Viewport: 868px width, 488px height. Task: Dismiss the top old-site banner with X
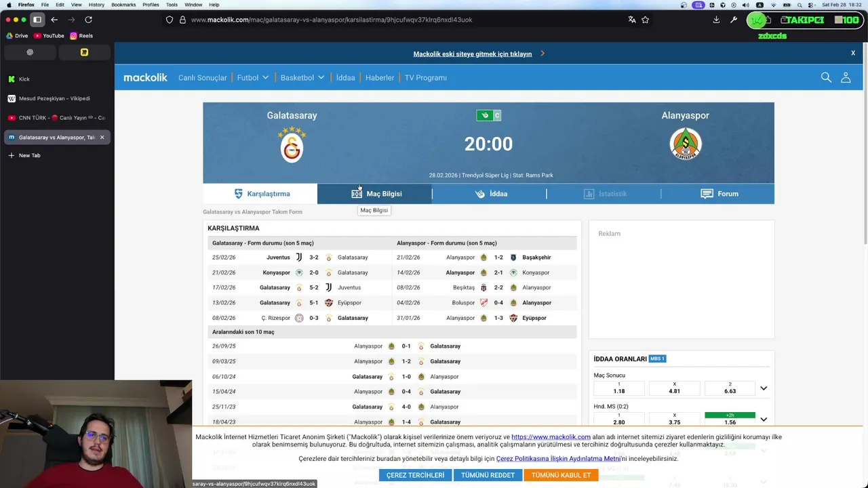853,53
